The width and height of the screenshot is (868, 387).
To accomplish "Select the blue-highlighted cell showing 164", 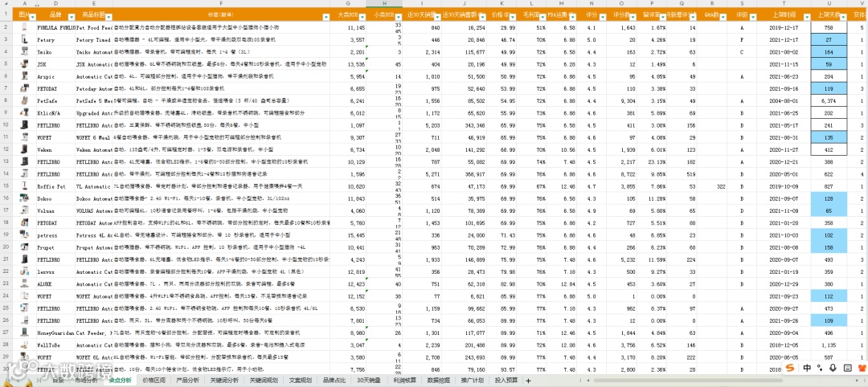I will tap(829, 51).
